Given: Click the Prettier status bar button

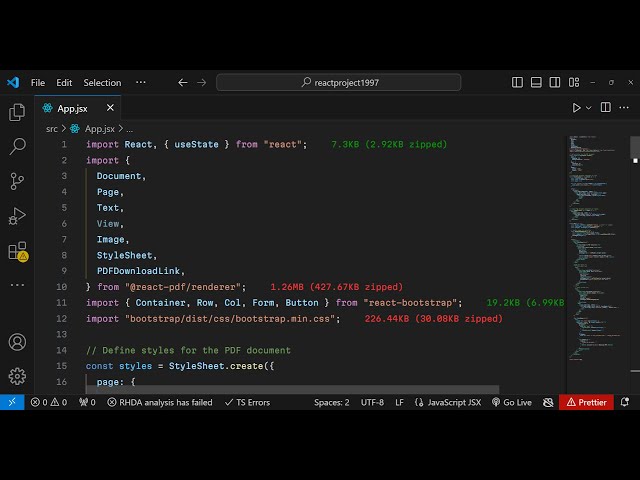Looking at the screenshot, I should tap(586, 402).
